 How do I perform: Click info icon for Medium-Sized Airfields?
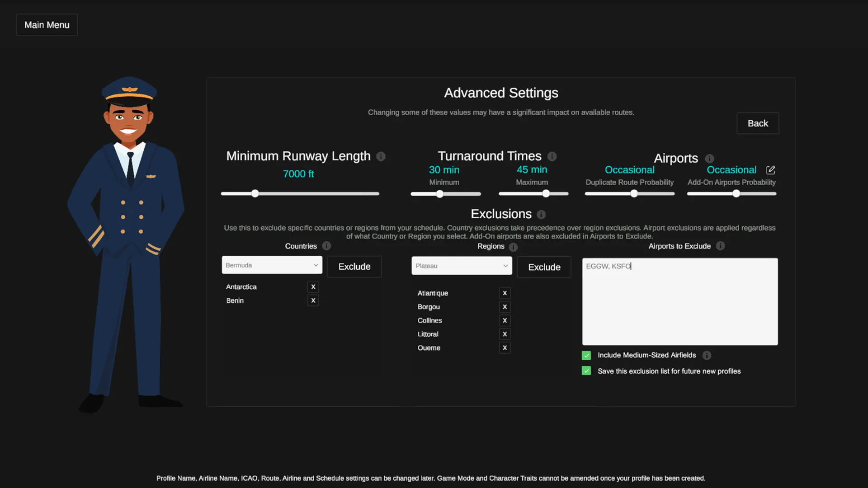click(x=707, y=356)
